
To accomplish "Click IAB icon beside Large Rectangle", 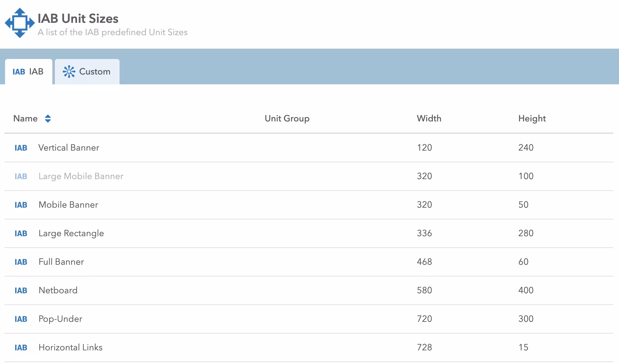I will click(21, 233).
